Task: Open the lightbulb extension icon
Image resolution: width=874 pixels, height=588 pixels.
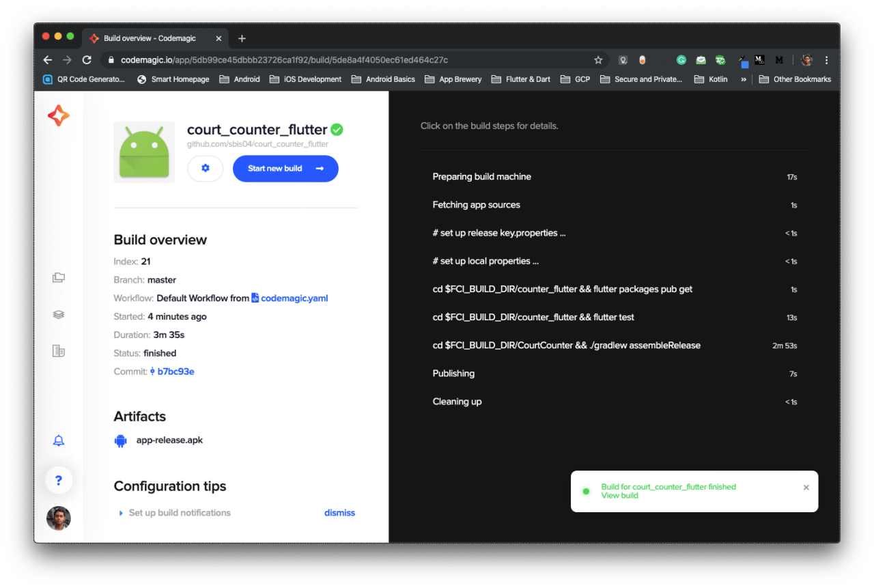Action: click(x=623, y=60)
